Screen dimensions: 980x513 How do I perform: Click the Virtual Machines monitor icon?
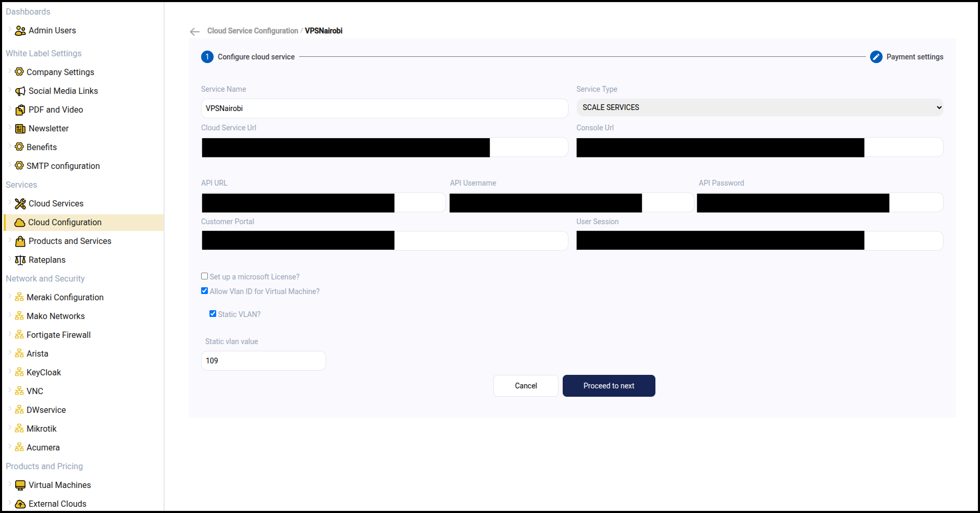[x=20, y=485]
